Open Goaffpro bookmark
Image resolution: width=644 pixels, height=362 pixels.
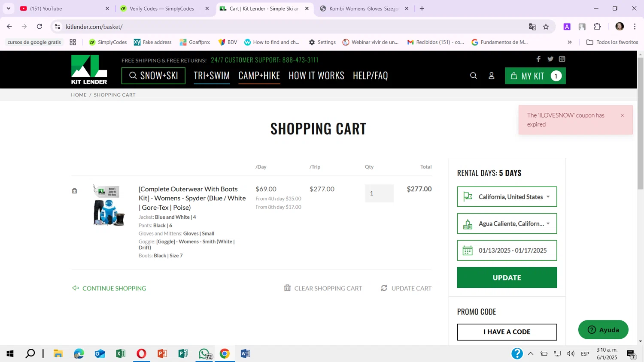(195, 42)
